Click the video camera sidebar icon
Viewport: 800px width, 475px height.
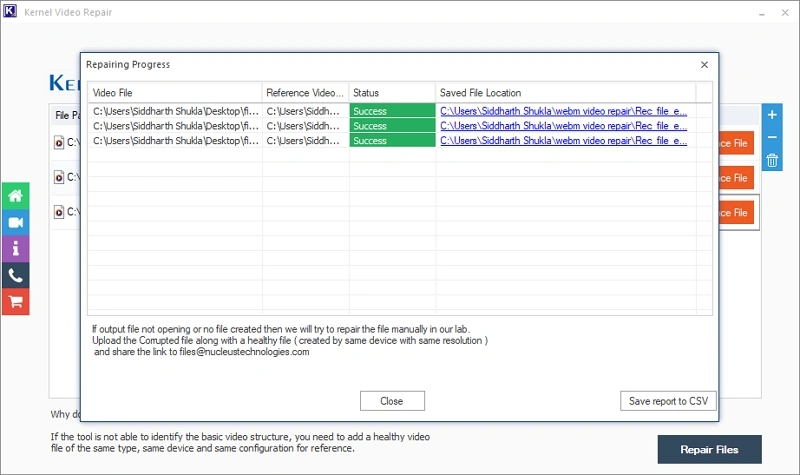(x=15, y=222)
